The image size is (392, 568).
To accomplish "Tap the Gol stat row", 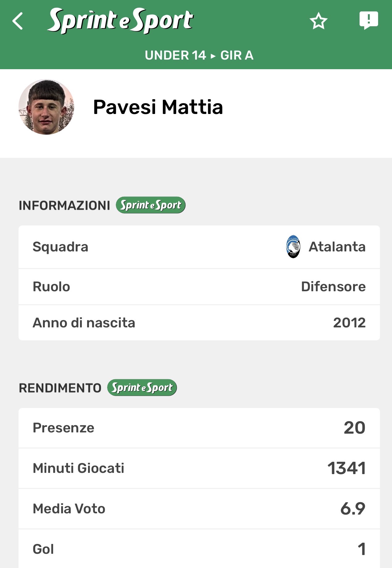I will point(199,549).
